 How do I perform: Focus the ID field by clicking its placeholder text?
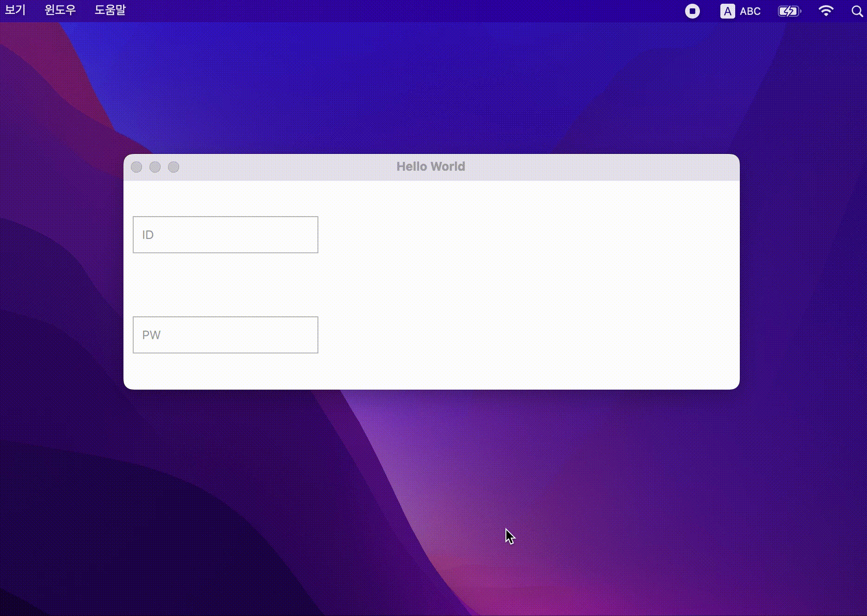[x=148, y=235]
